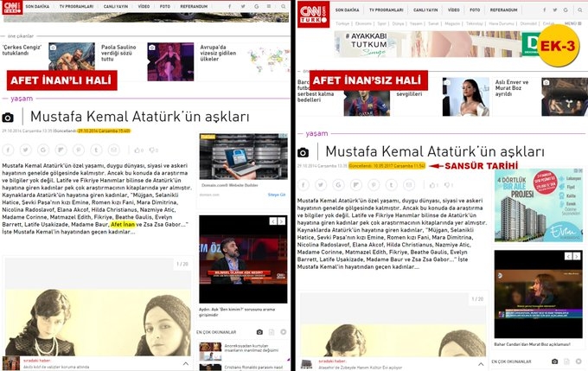The width and height of the screenshot is (588, 371).
Task: Go to next video in left carousel
Action: coord(281,221)
